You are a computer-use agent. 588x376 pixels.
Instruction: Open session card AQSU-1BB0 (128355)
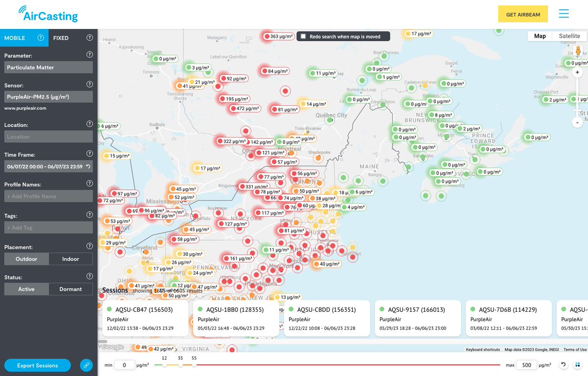click(x=236, y=318)
